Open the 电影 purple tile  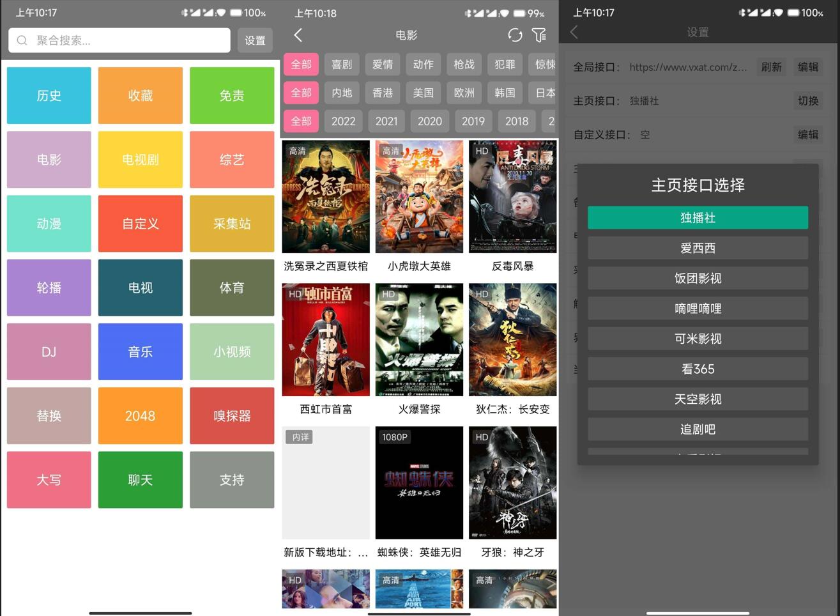[x=49, y=159]
